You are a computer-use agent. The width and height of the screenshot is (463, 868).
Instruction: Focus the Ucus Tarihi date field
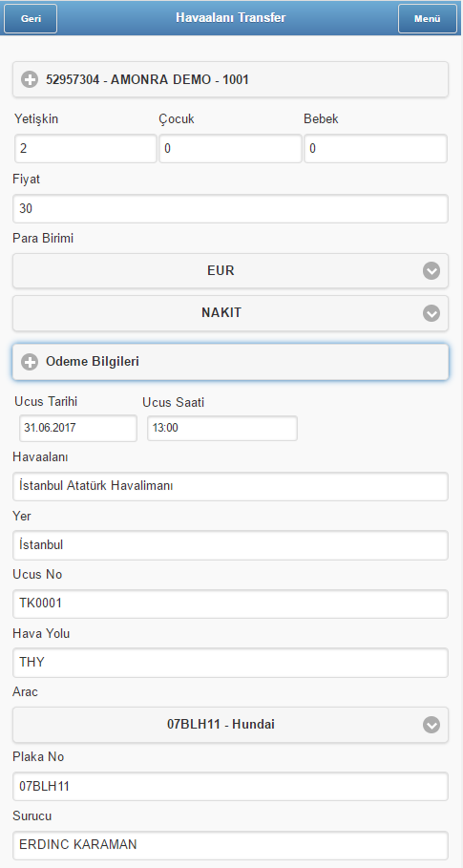click(x=78, y=428)
